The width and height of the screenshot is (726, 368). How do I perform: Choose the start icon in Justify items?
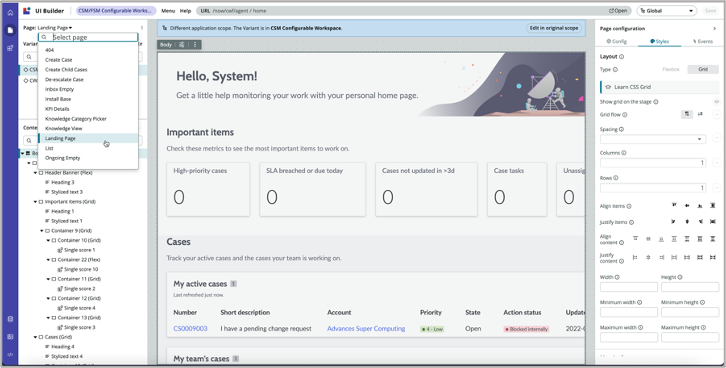(x=674, y=222)
